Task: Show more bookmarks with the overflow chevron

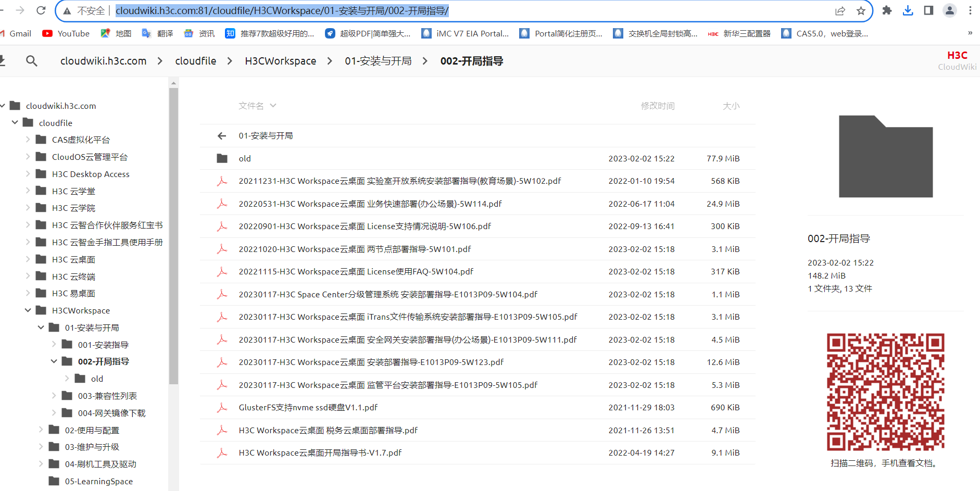Action: click(970, 33)
